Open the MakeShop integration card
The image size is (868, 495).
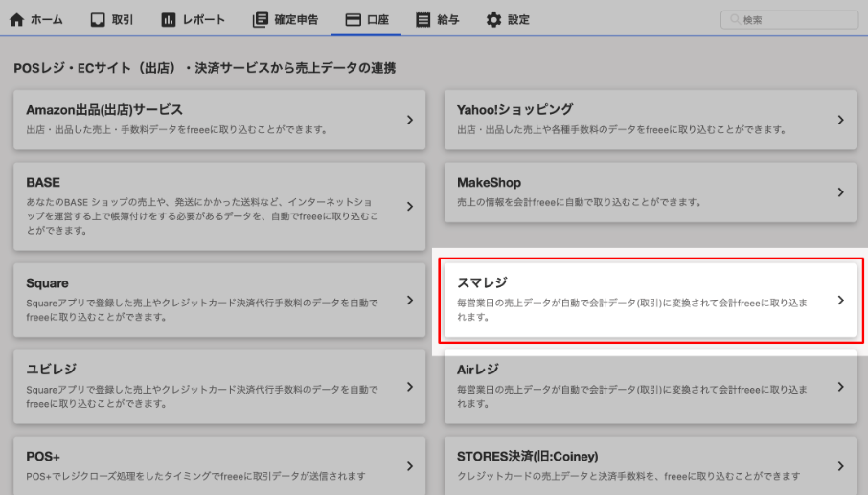click(651, 191)
